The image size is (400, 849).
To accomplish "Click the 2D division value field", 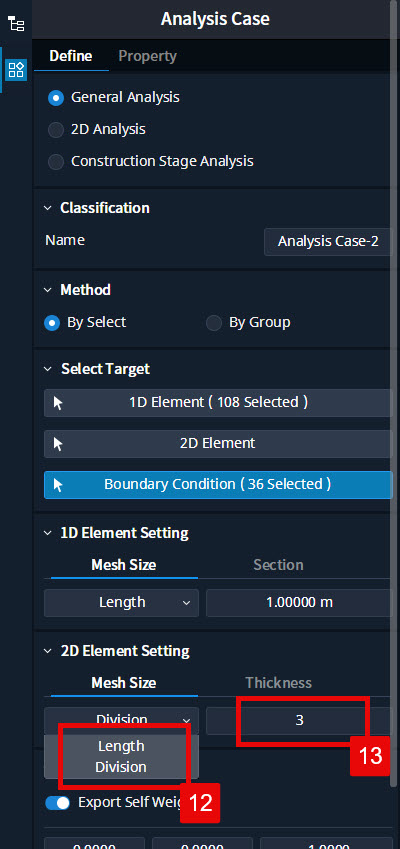I will [x=299, y=721].
